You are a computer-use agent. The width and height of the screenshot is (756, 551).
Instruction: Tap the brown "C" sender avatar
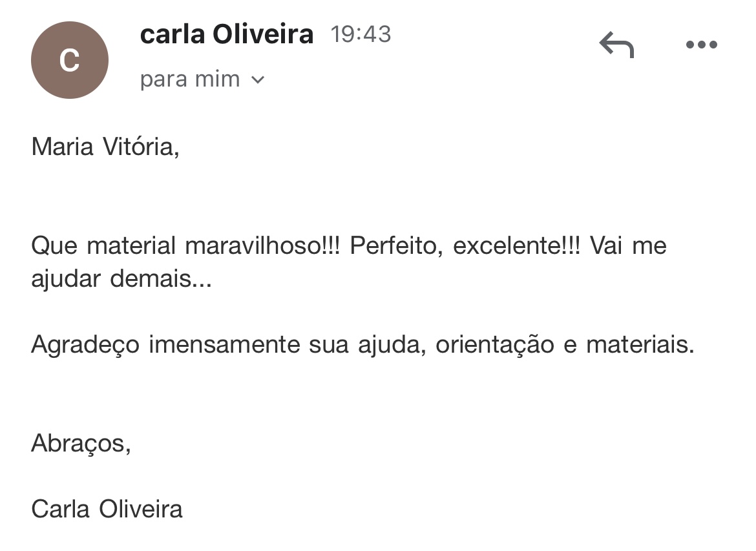click(x=69, y=60)
